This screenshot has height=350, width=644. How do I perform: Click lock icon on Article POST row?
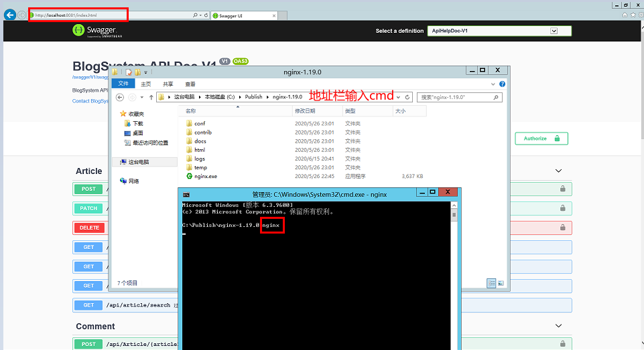tap(563, 189)
